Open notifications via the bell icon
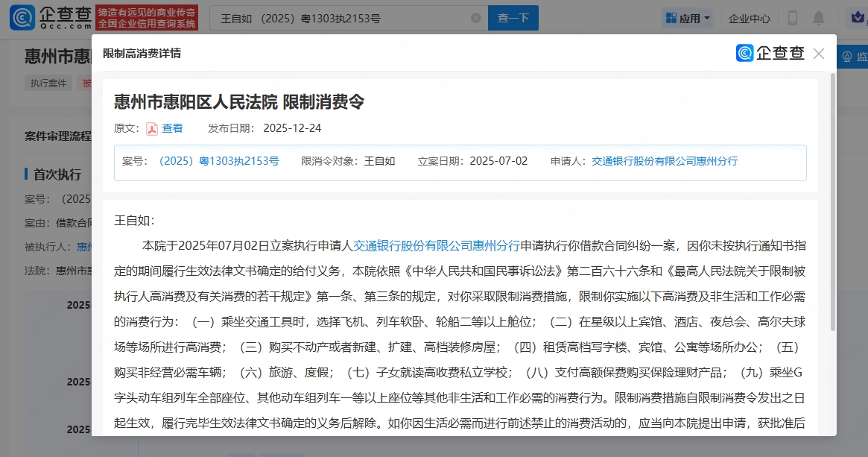 tap(819, 18)
